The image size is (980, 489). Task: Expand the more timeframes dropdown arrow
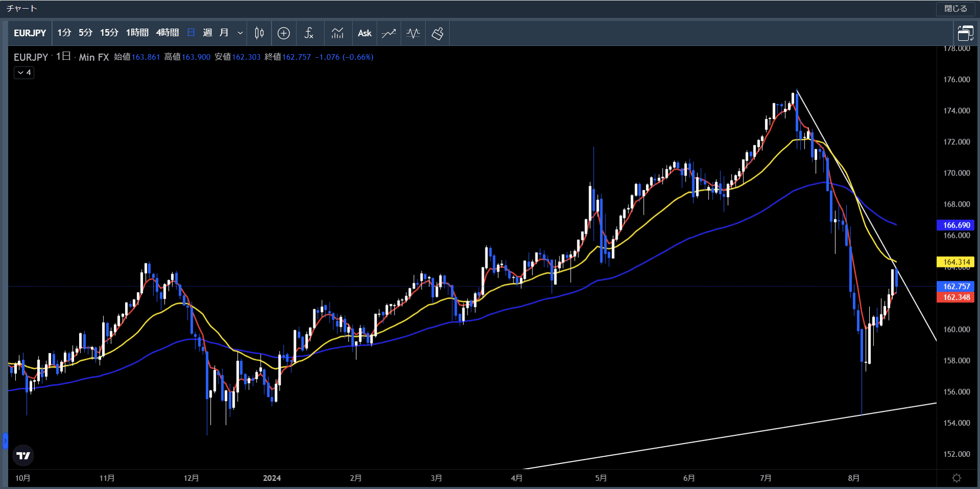[x=240, y=33]
